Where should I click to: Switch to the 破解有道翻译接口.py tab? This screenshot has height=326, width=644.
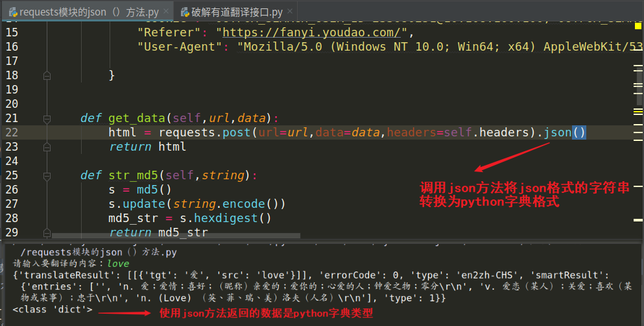pos(237,12)
